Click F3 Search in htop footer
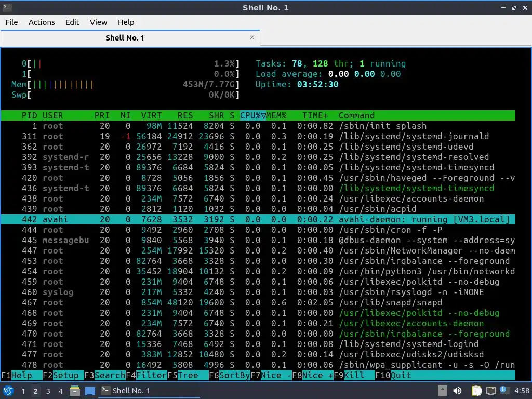This screenshot has width=532, height=399. (105, 375)
